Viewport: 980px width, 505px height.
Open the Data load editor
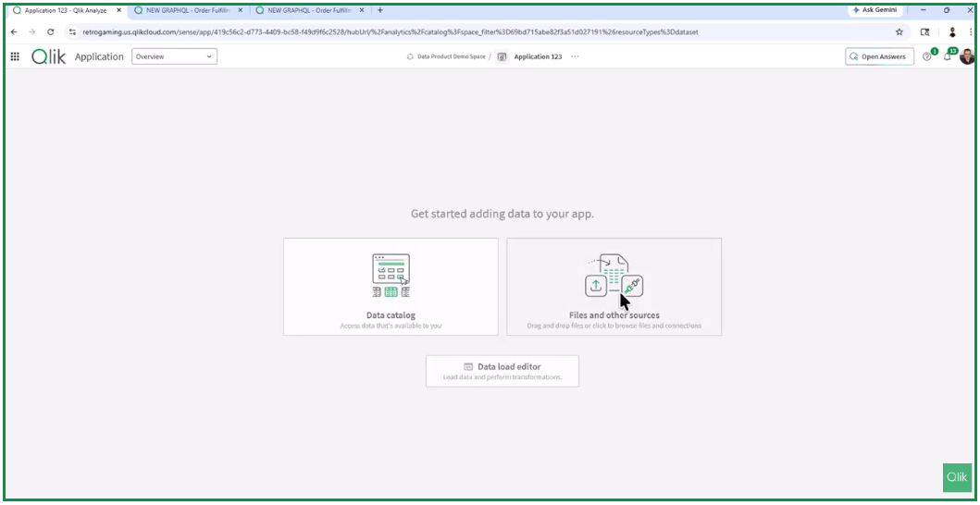[502, 371]
